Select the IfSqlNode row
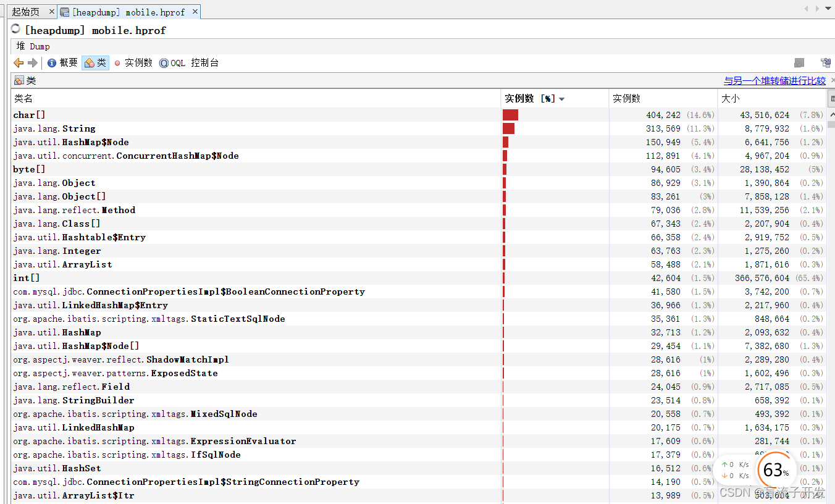Viewport: 835px width, 504px height. [418, 455]
